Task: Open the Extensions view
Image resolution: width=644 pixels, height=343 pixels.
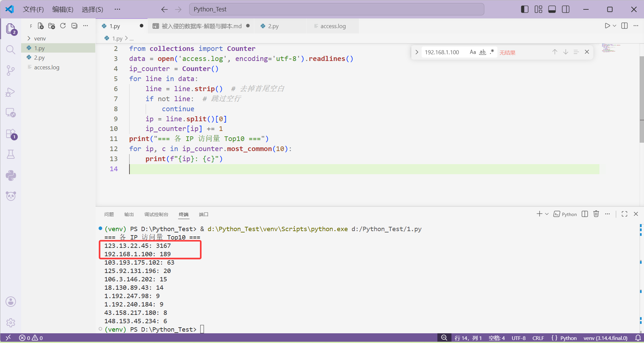Action: (11, 134)
